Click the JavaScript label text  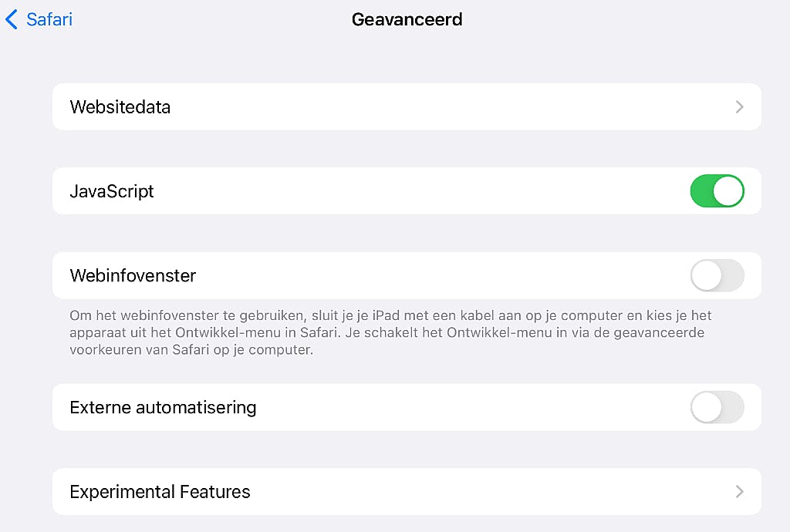click(112, 191)
